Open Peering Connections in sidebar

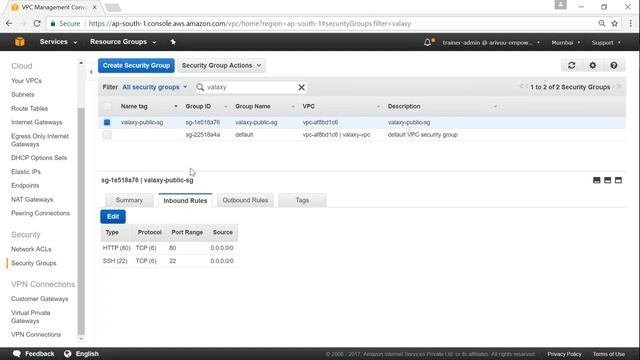(x=40, y=213)
